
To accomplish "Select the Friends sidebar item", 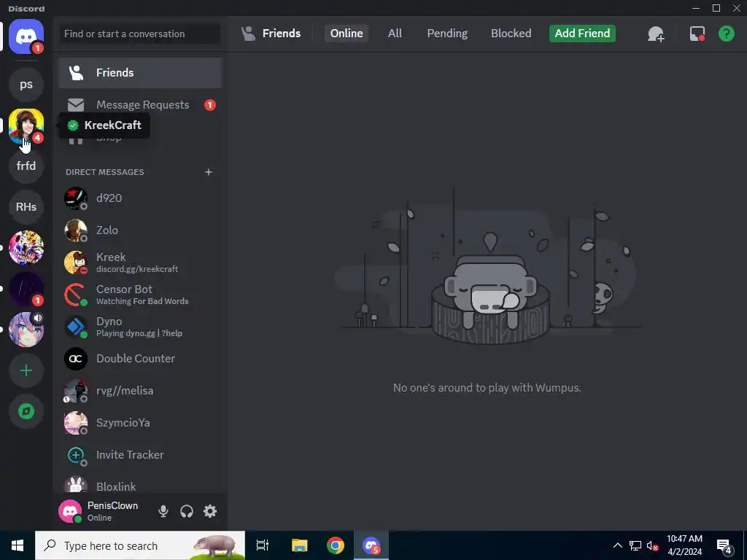I will (140, 73).
